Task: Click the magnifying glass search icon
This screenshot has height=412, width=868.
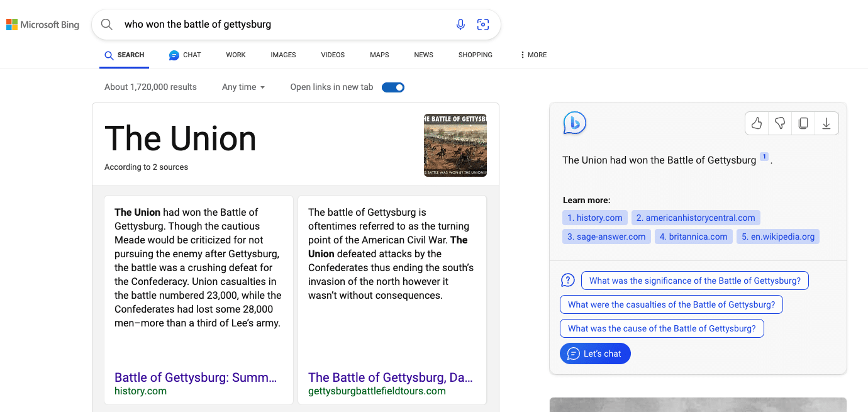Action: point(107,25)
